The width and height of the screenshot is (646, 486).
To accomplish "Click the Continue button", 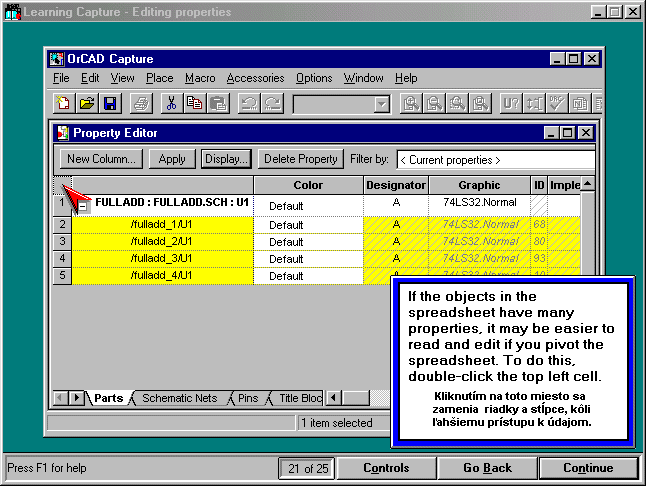I will click(x=588, y=468).
